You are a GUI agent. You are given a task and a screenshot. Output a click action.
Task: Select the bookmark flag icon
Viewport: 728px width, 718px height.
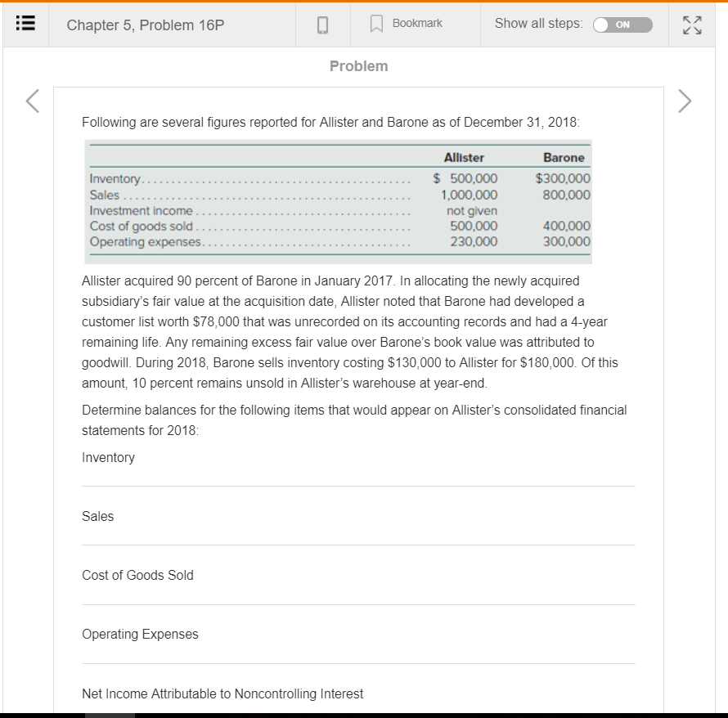point(375,23)
